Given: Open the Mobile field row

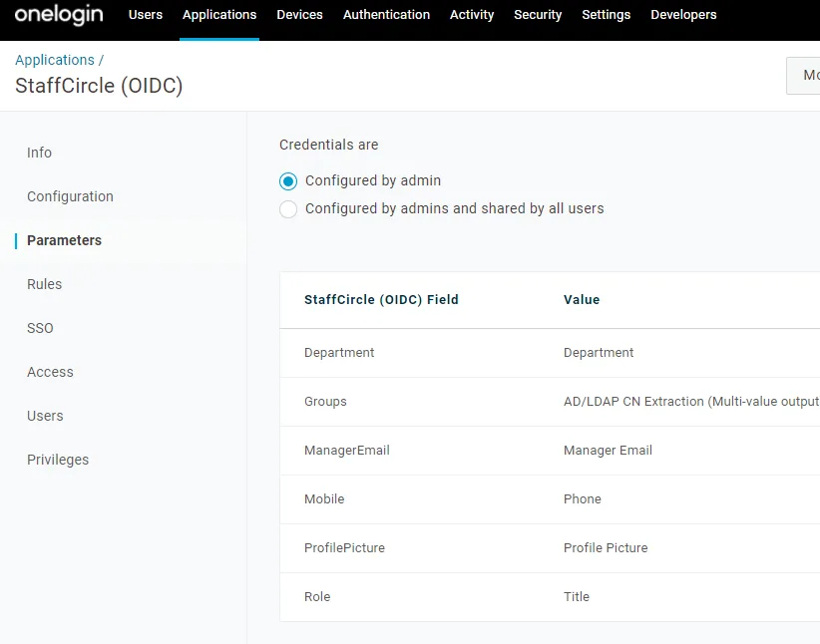Looking at the screenshot, I should [550, 499].
